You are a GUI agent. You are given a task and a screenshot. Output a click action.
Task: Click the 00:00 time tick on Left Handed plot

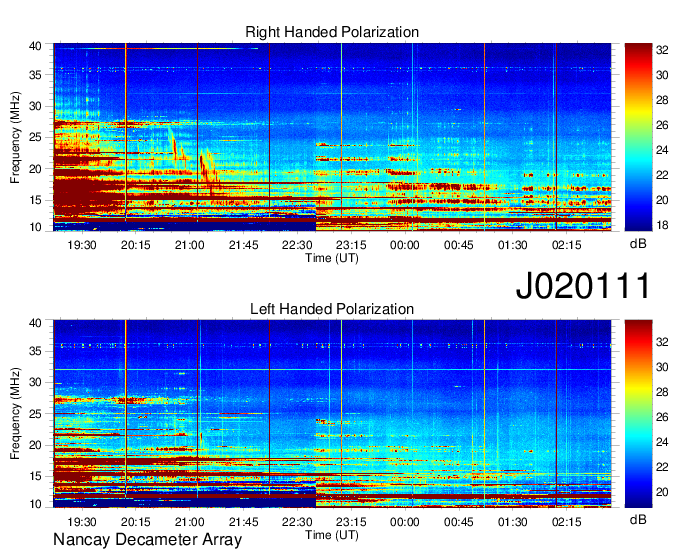(x=405, y=522)
